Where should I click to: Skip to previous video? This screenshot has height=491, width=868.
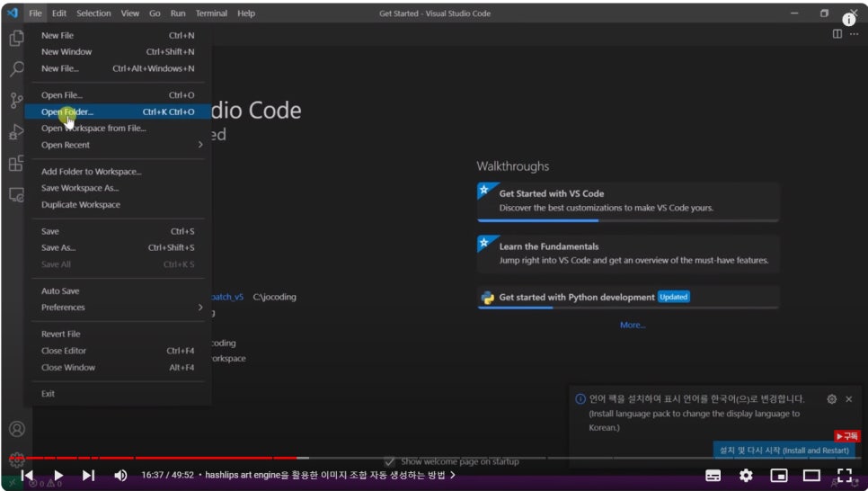click(x=27, y=475)
